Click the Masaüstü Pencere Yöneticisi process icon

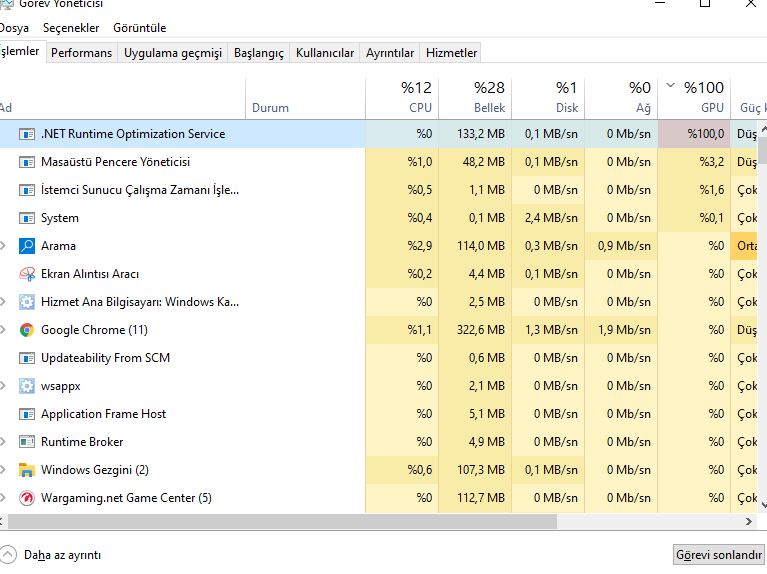(x=26, y=162)
